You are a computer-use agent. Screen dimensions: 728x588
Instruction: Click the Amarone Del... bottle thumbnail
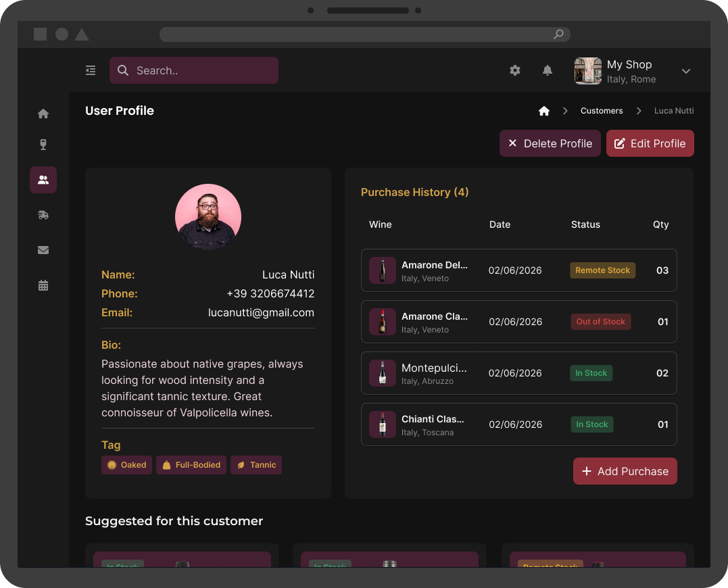382,270
